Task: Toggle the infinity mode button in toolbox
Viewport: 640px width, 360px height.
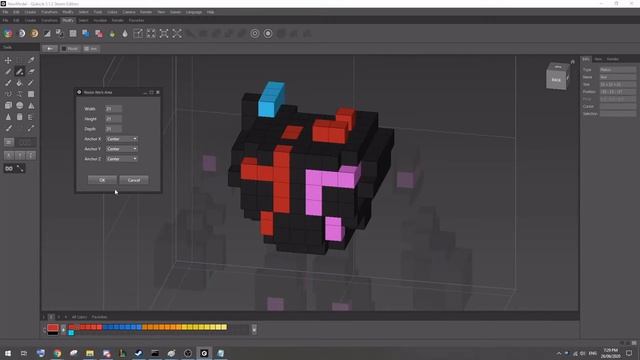Action: pyautogui.click(x=9, y=168)
